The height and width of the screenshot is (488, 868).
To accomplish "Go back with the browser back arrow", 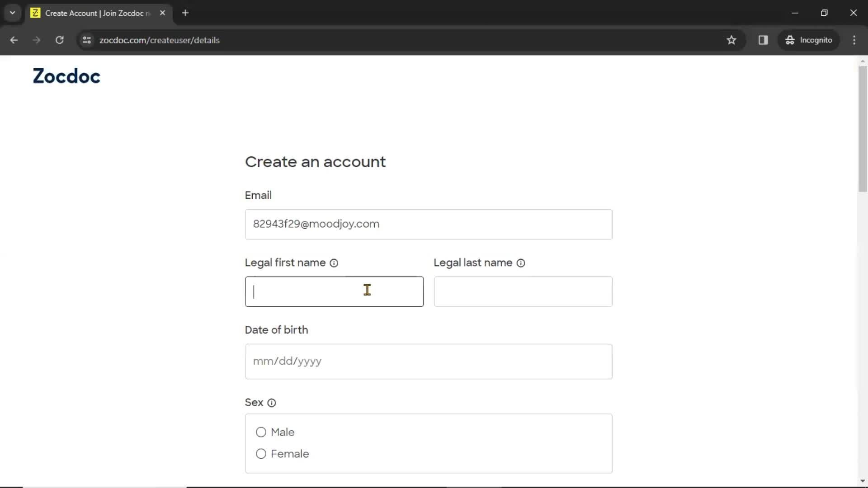I will [x=14, y=40].
